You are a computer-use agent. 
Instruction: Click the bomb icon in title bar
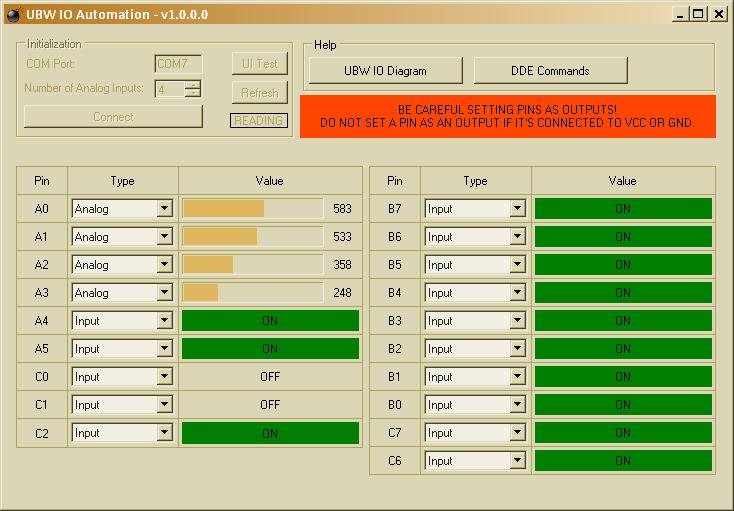[x=14, y=15]
